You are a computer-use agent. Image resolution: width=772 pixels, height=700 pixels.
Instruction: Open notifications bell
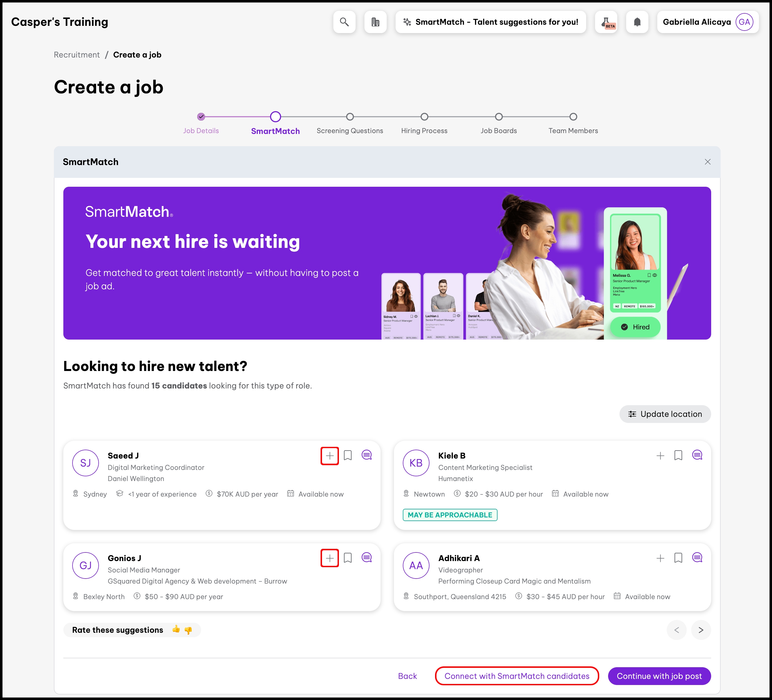click(x=637, y=22)
